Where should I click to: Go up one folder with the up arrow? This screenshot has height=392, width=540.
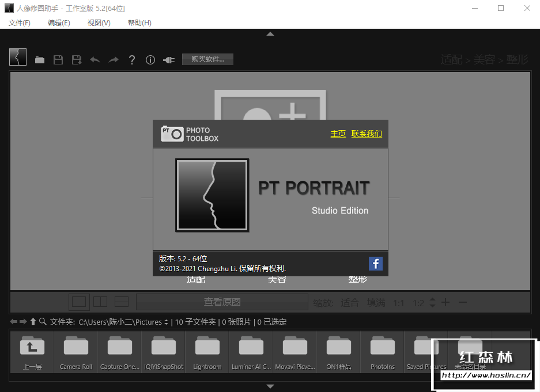click(33, 322)
